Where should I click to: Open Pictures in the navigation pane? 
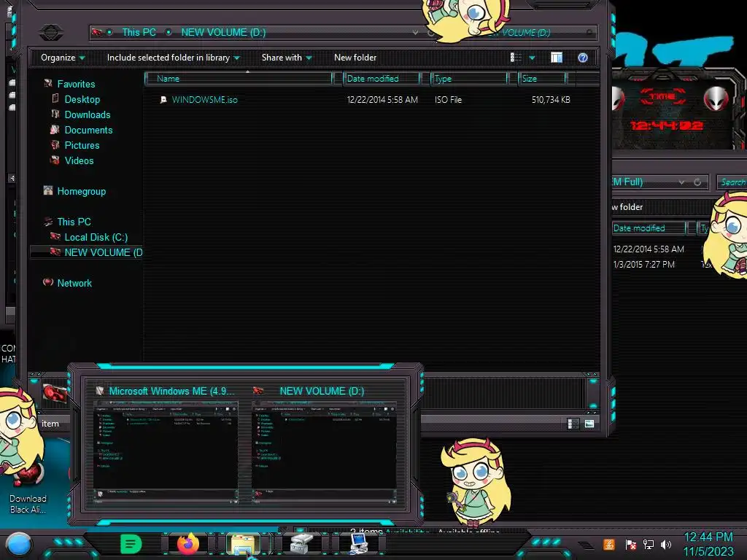point(82,145)
